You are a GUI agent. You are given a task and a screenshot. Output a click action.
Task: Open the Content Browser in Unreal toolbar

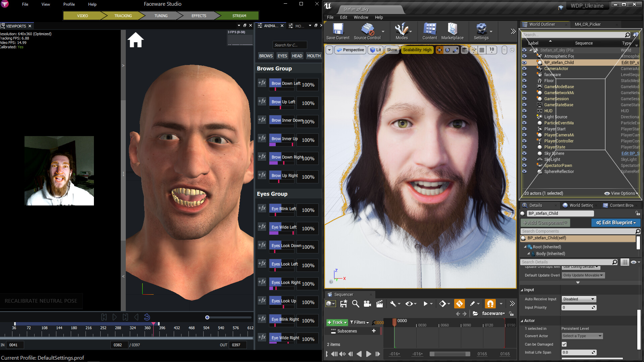[x=429, y=31]
